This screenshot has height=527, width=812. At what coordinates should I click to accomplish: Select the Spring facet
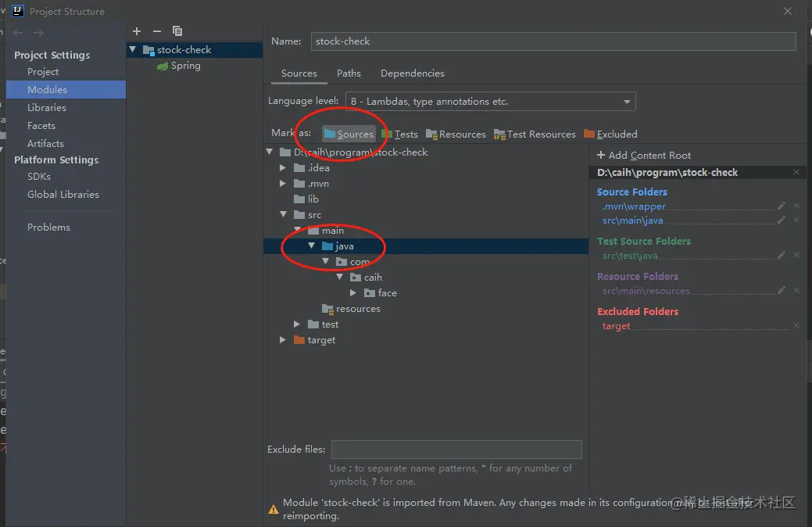(179, 66)
